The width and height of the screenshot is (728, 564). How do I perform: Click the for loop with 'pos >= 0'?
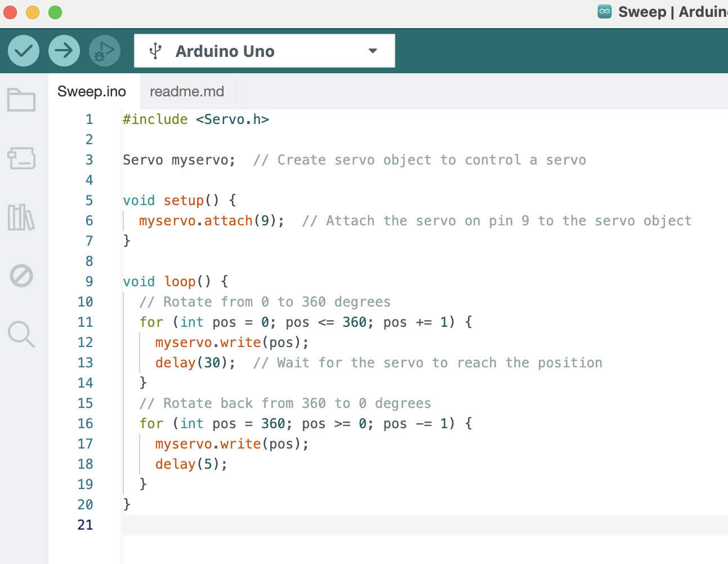click(306, 424)
